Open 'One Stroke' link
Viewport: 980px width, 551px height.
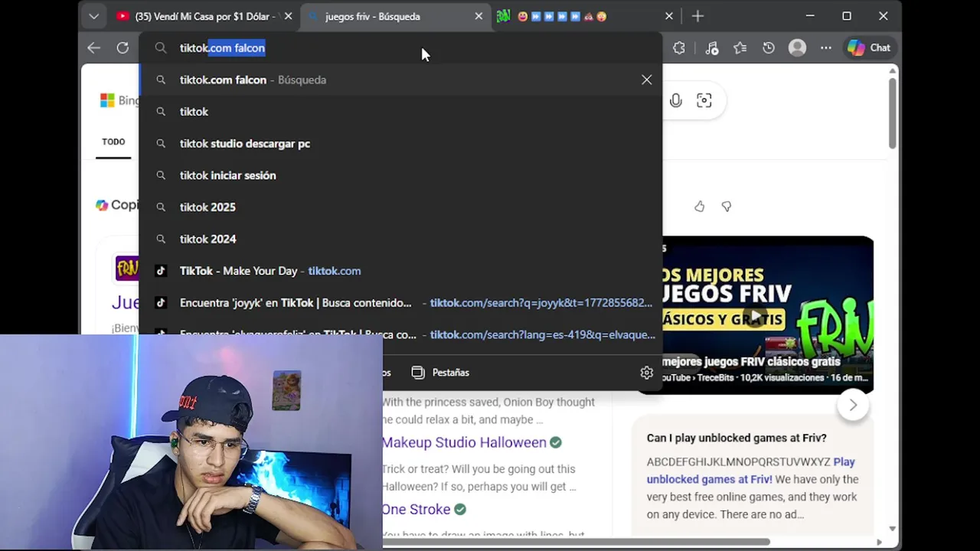(416, 510)
